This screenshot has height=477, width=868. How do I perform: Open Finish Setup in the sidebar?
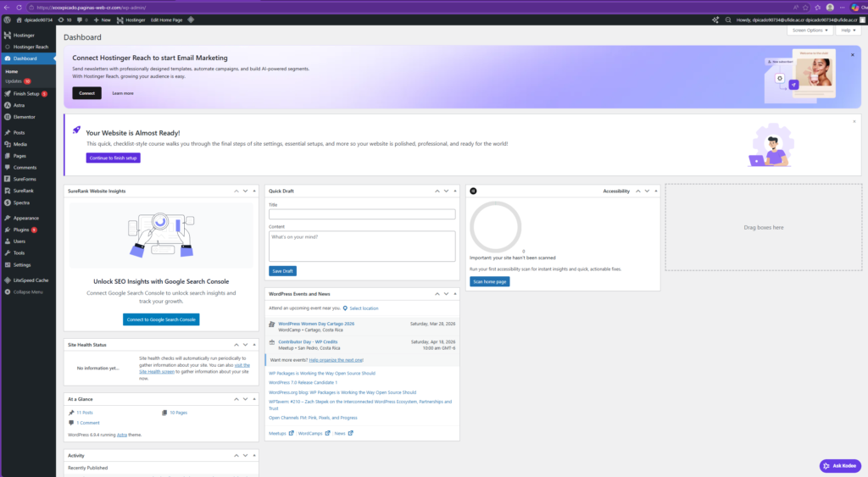[x=28, y=93]
